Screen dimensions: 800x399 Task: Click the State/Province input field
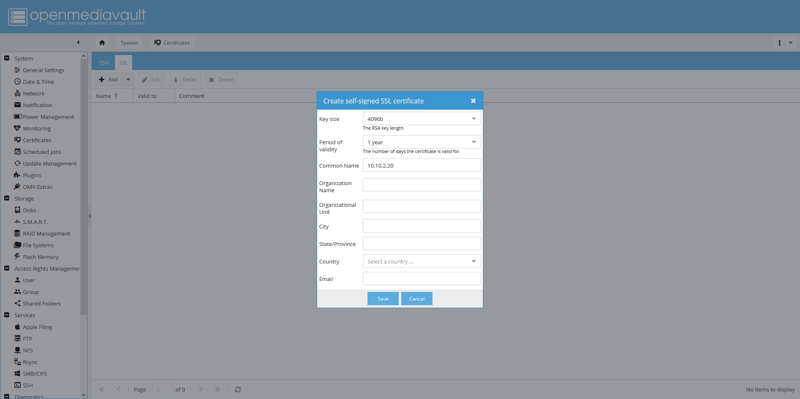point(421,244)
